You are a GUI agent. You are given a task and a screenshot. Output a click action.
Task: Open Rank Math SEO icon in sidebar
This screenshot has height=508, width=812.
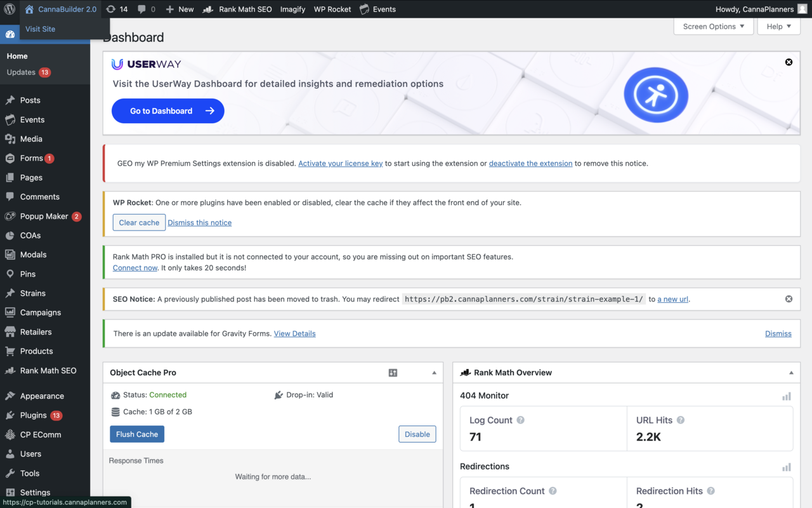click(10, 370)
